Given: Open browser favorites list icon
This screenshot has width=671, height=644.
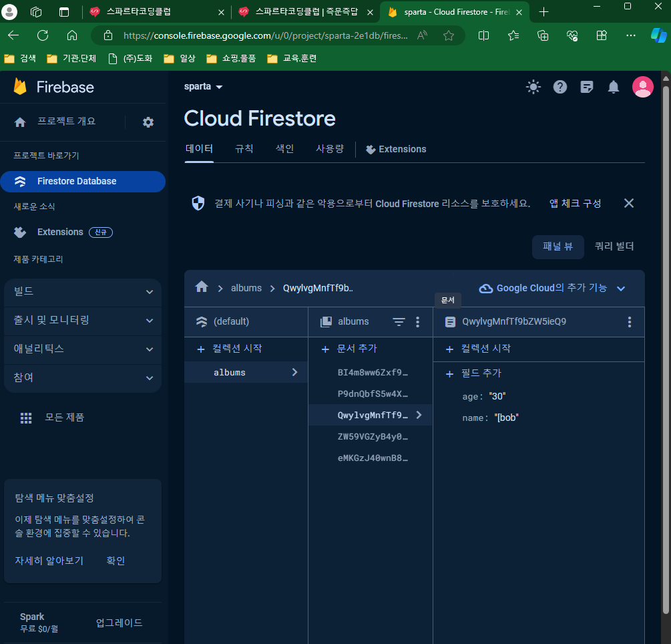Looking at the screenshot, I should click(513, 35).
